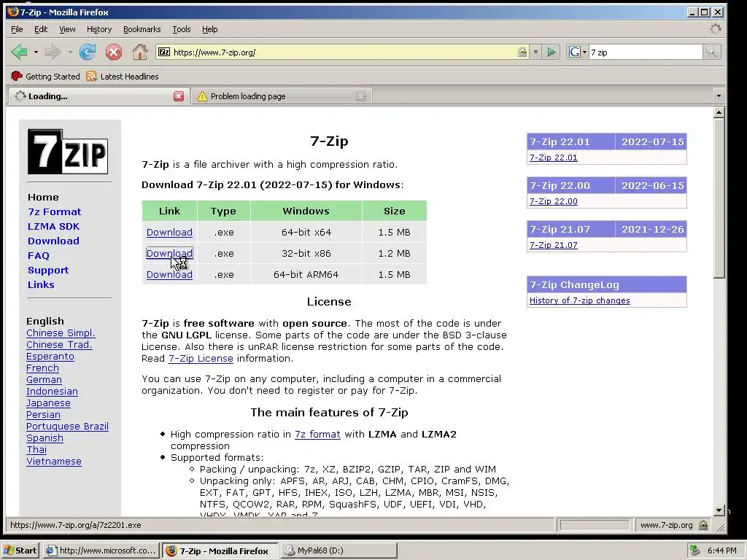
Task: Expand the address bar URL history dropdown
Action: pyautogui.click(x=535, y=52)
